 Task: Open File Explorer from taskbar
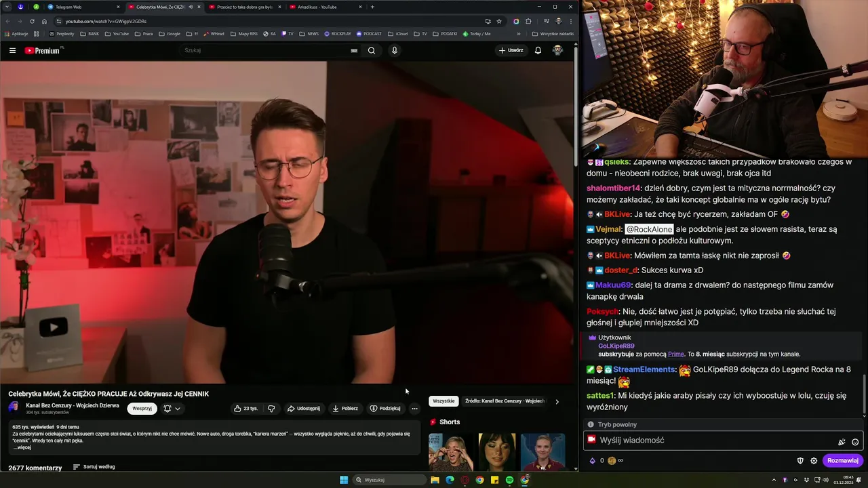coord(435,480)
